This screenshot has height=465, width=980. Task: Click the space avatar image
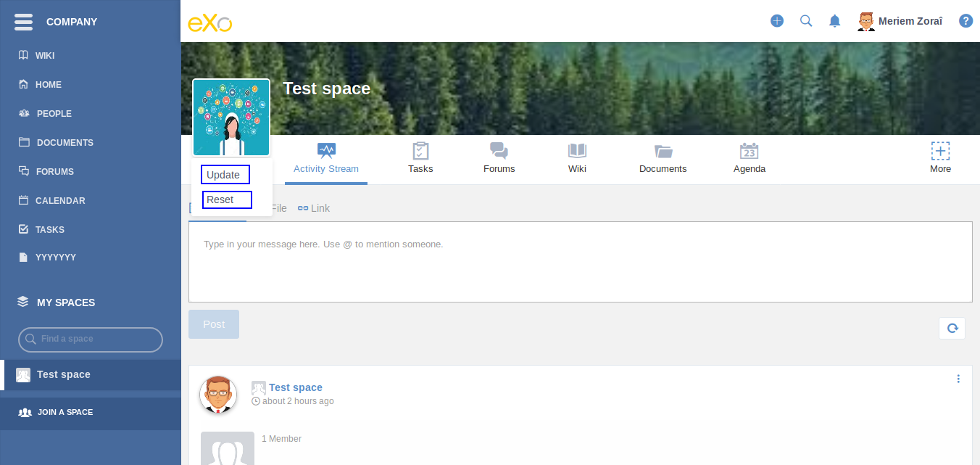tap(231, 118)
